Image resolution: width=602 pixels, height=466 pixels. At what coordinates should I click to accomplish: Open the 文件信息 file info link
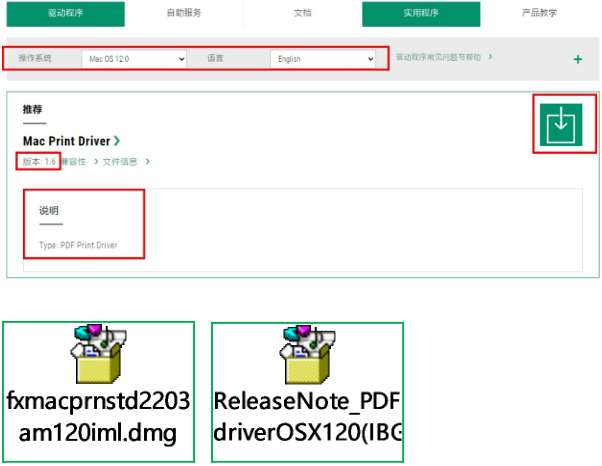tap(126, 162)
